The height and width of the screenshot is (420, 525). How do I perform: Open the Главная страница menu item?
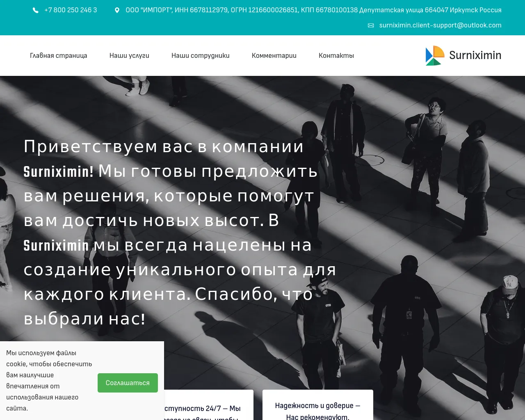59,55
